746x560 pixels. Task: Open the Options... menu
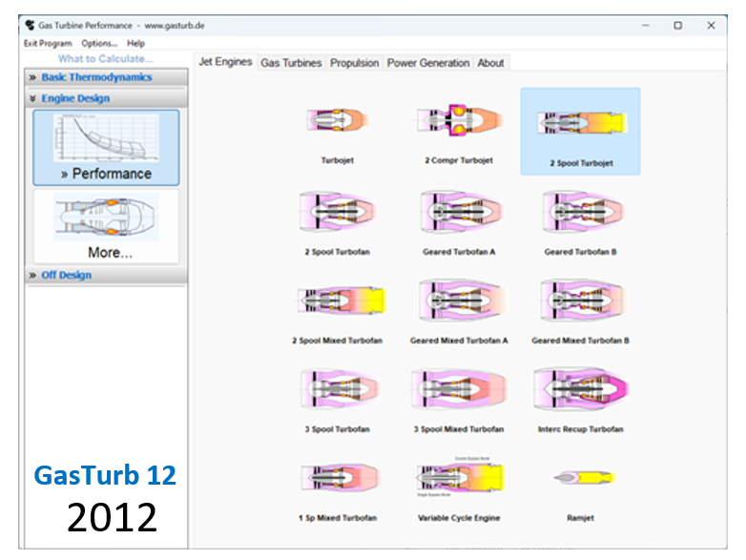(99, 43)
